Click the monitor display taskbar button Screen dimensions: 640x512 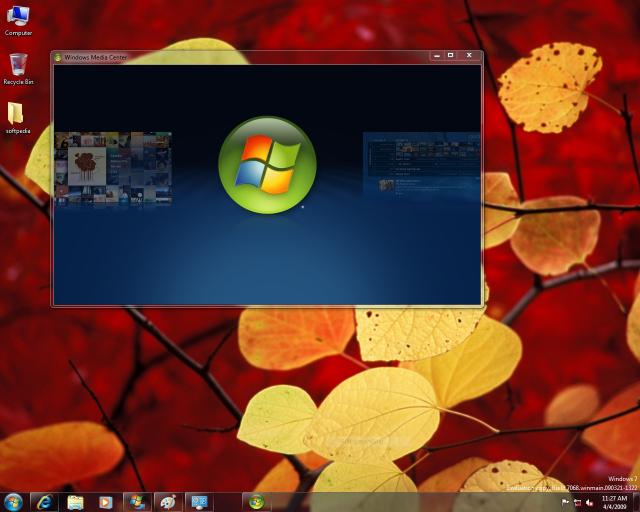tap(198, 501)
